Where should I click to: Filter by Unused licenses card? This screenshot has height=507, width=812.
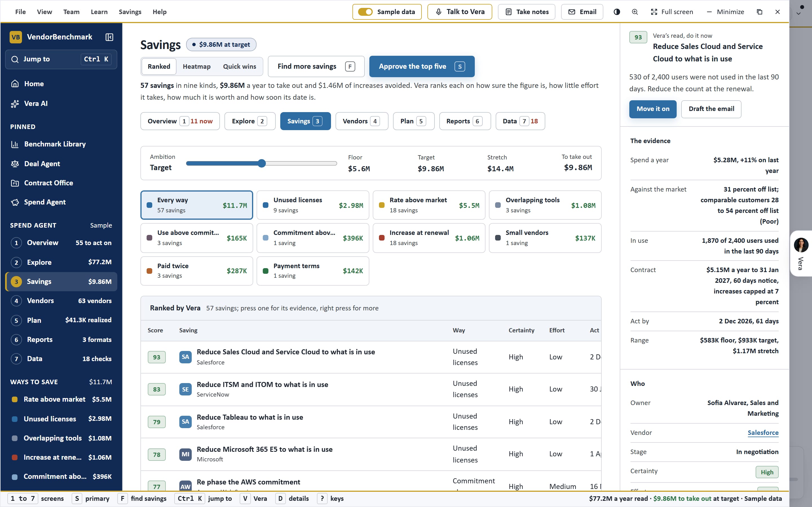tap(313, 205)
